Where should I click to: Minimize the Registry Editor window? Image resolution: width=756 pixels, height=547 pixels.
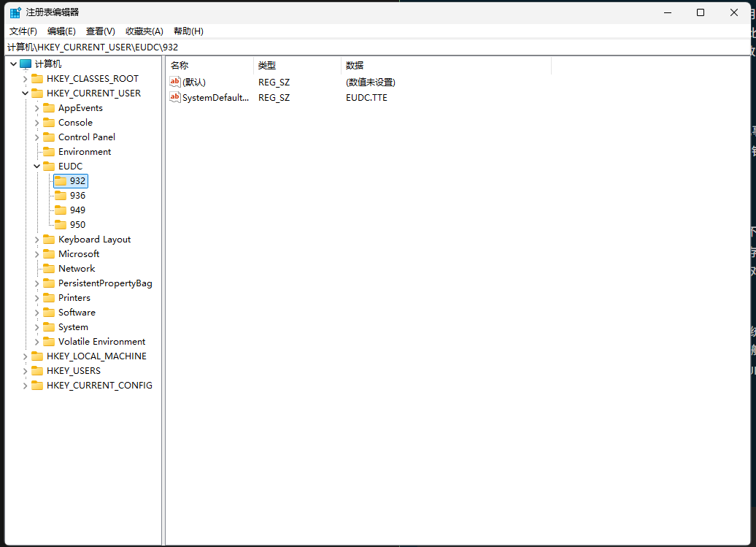668,12
